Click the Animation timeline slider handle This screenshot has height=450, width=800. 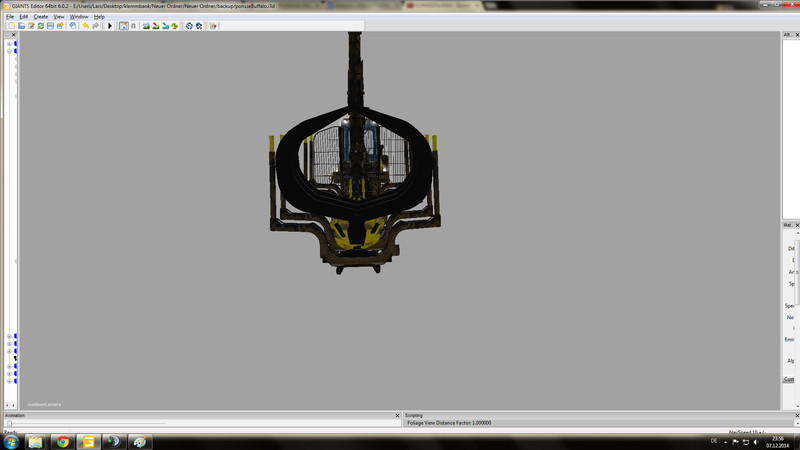pyautogui.click(x=9, y=423)
